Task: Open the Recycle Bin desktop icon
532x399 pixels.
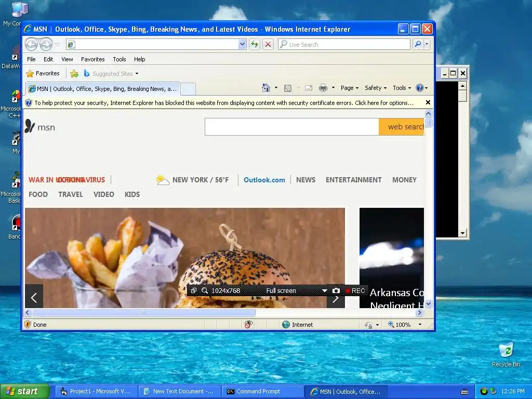Action: click(x=506, y=354)
